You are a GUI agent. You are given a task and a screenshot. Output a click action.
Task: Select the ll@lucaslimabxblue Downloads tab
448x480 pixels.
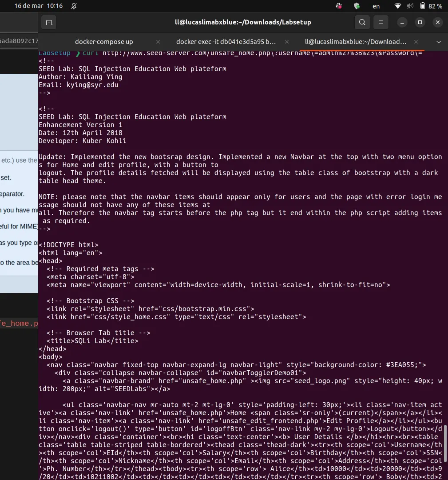click(x=355, y=42)
